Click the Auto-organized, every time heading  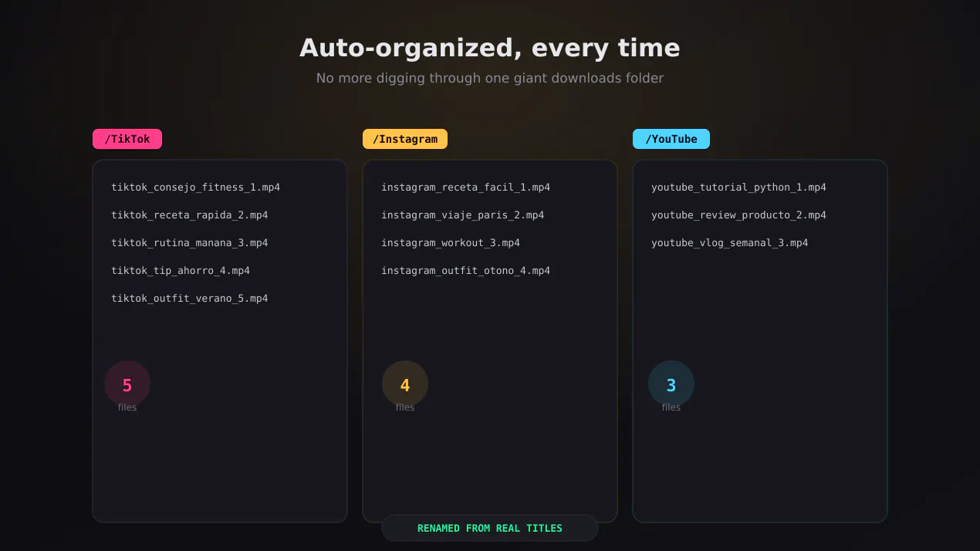490,48
